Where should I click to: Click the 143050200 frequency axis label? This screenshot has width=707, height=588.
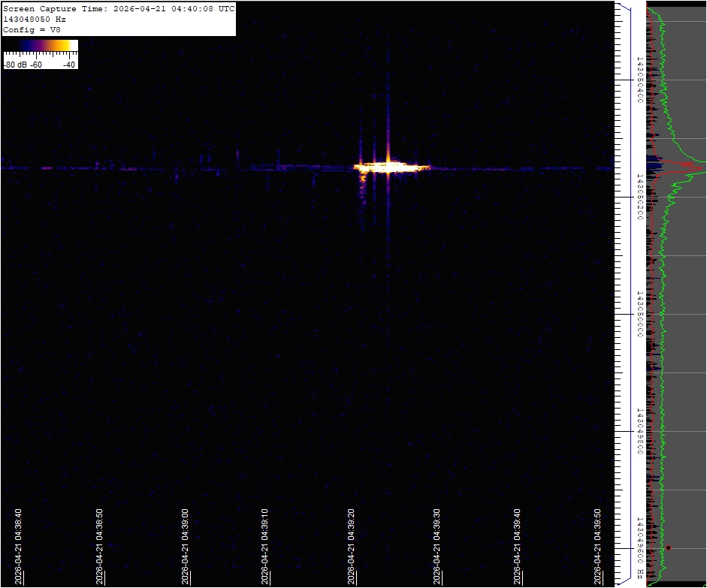tap(639, 197)
